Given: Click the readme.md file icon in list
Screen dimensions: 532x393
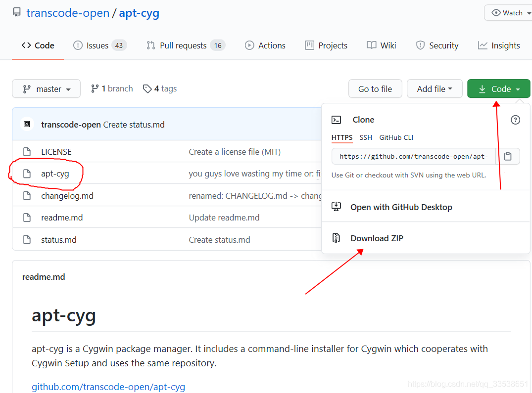Looking at the screenshot, I should tap(27, 218).
